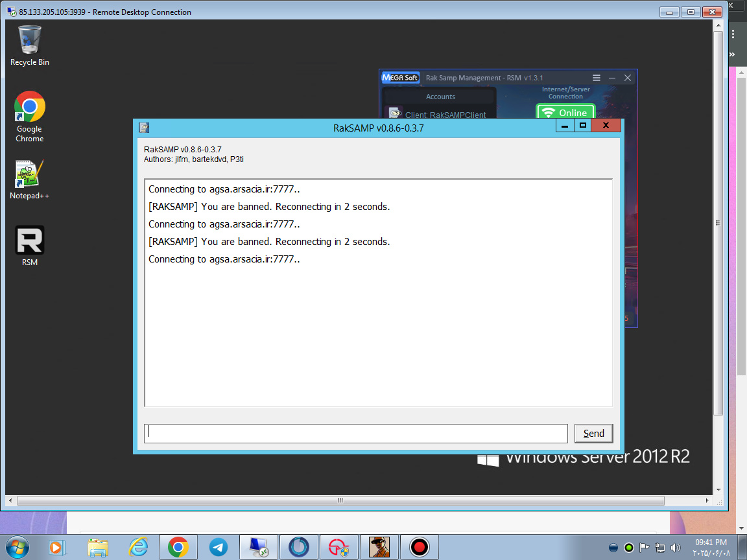Click the MEGA Soft logo in RSM
The width and height of the screenshot is (747, 560).
(400, 78)
